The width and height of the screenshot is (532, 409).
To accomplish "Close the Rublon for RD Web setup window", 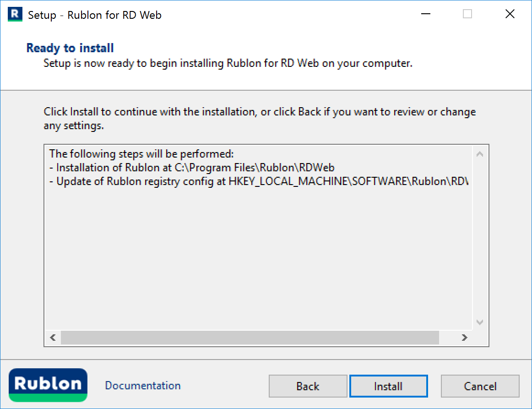I will tap(510, 14).
